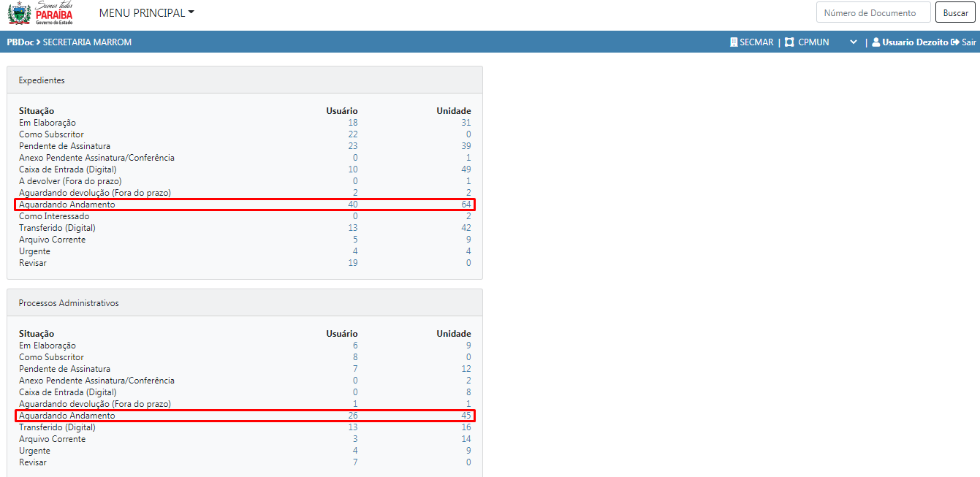Click the Paraíba government logo
The width and height of the screenshot is (980, 477).
40,13
